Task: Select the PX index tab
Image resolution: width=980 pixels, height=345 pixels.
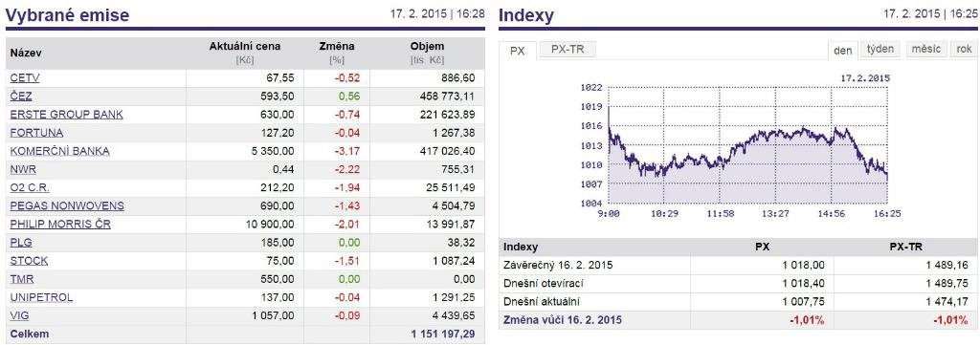Action: click(x=518, y=51)
